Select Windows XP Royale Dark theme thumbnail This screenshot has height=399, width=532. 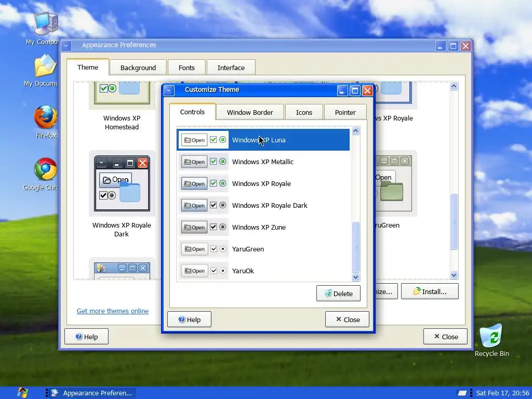[x=122, y=183]
